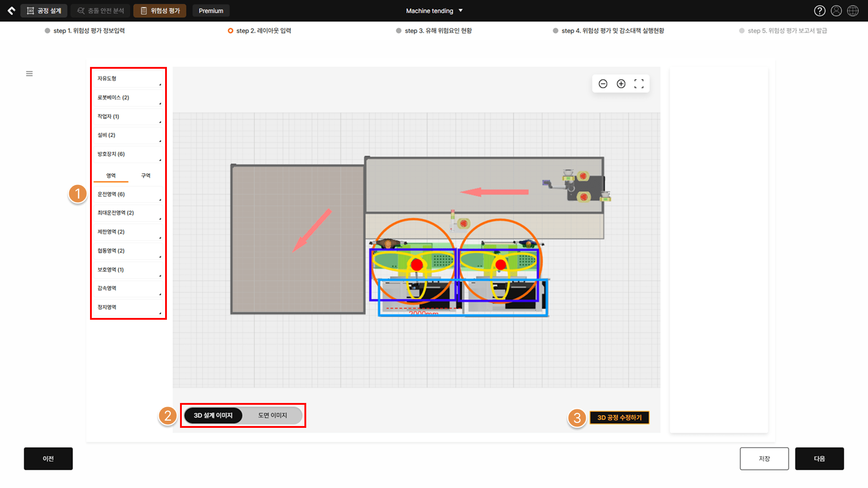The height and width of the screenshot is (488, 868).
Task: Expand the 방호장치 (6) list item
Action: 128,154
